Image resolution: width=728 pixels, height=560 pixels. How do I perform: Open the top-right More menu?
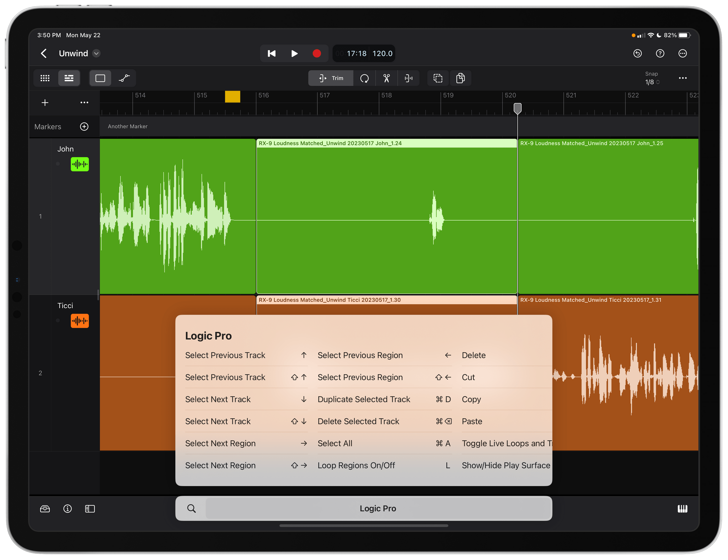(x=682, y=53)
